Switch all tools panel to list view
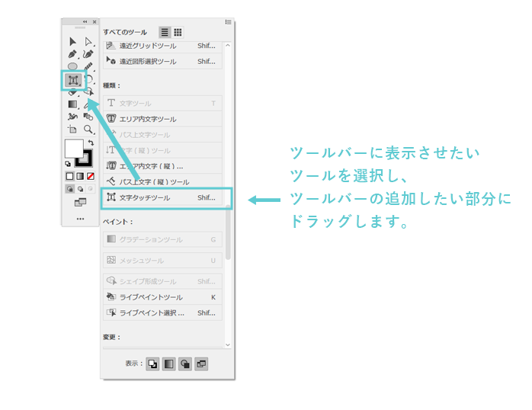 (x=165, y=32)
